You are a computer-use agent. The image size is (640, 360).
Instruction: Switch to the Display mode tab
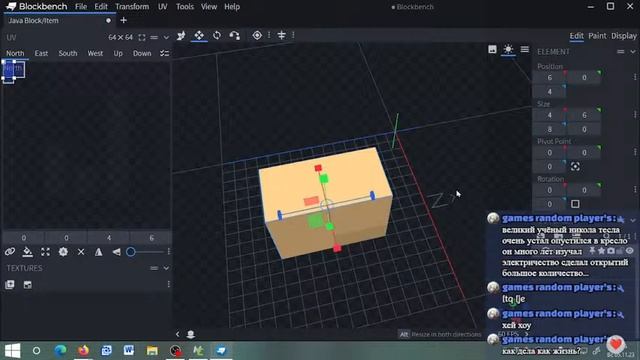tap(624, 36)
